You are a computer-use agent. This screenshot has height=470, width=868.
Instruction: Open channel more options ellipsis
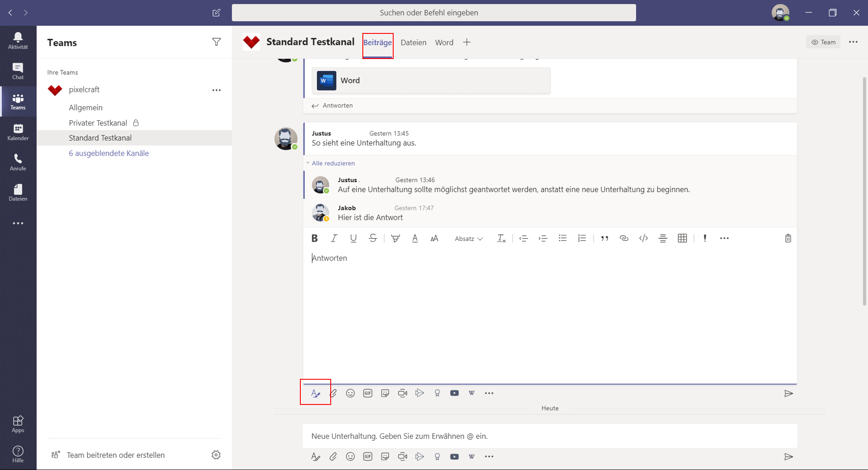[853, 42]
